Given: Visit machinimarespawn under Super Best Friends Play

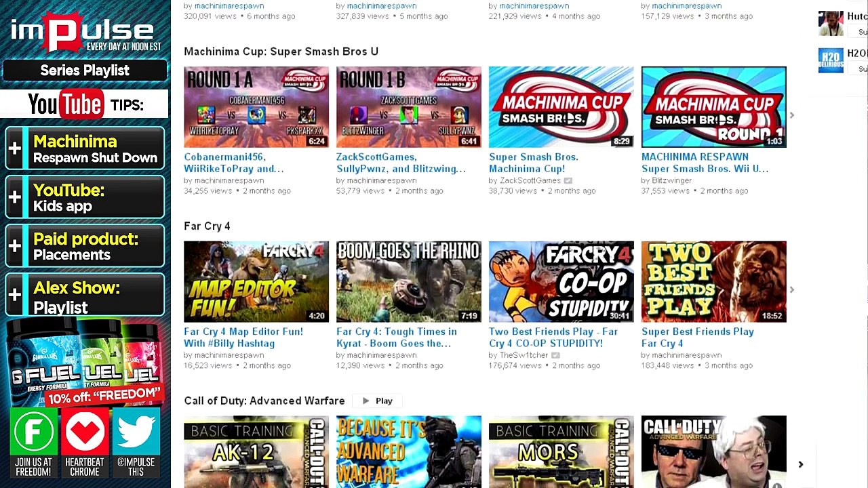Looking at the screenshot, I should coord(687,356).
